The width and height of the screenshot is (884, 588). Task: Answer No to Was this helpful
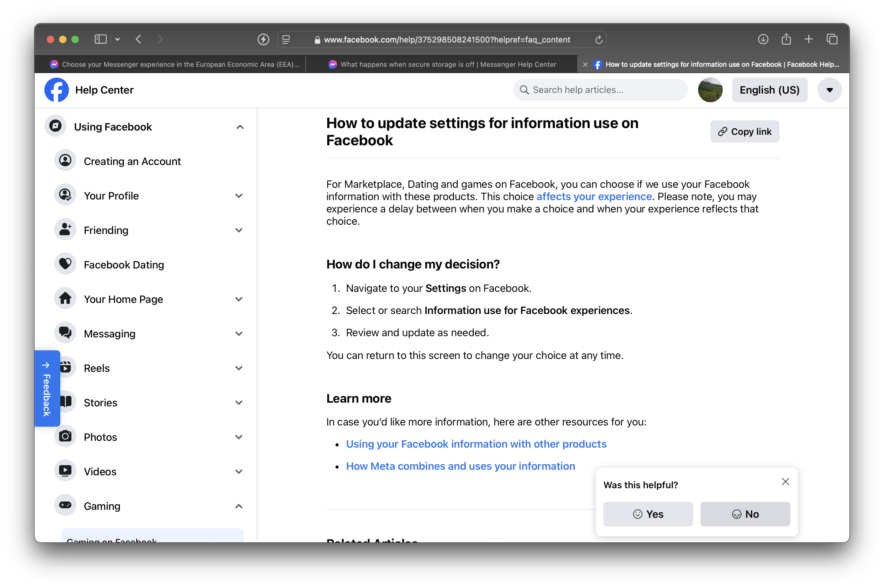coord(745,514)
